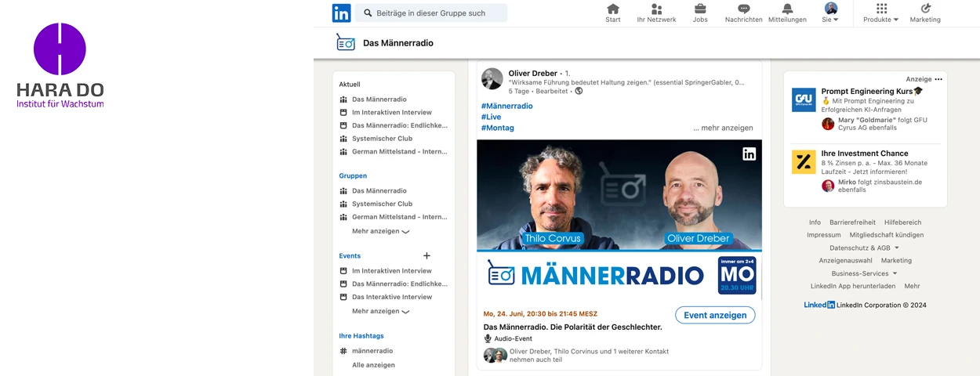
Task: Add a new event with plus icon
Action: click(426, 255)
